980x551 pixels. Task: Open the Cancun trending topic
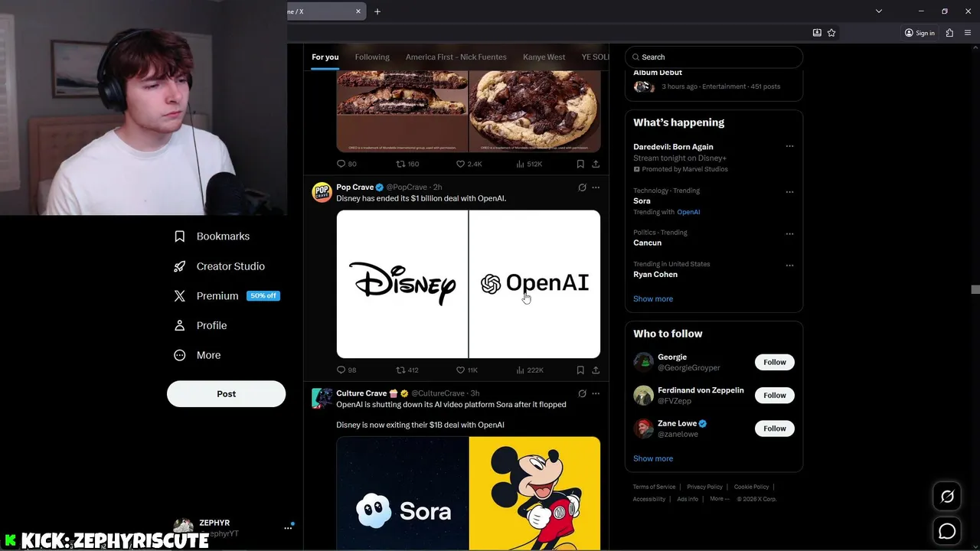[x=647, y=243]
